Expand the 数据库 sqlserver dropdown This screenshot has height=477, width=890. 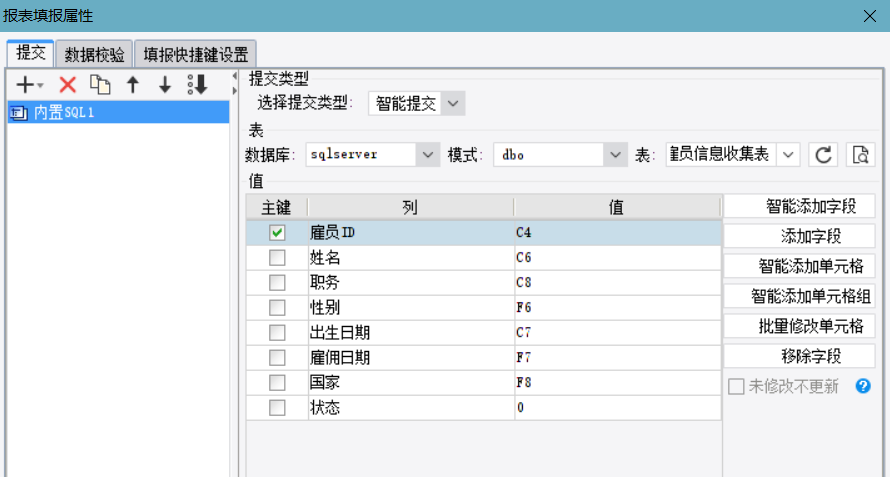coord(428,155)
